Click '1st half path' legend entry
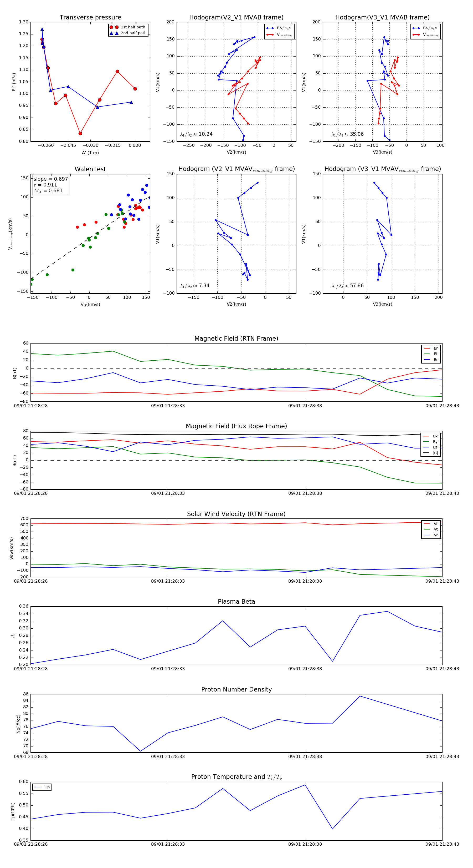 [x=128, y=27]
